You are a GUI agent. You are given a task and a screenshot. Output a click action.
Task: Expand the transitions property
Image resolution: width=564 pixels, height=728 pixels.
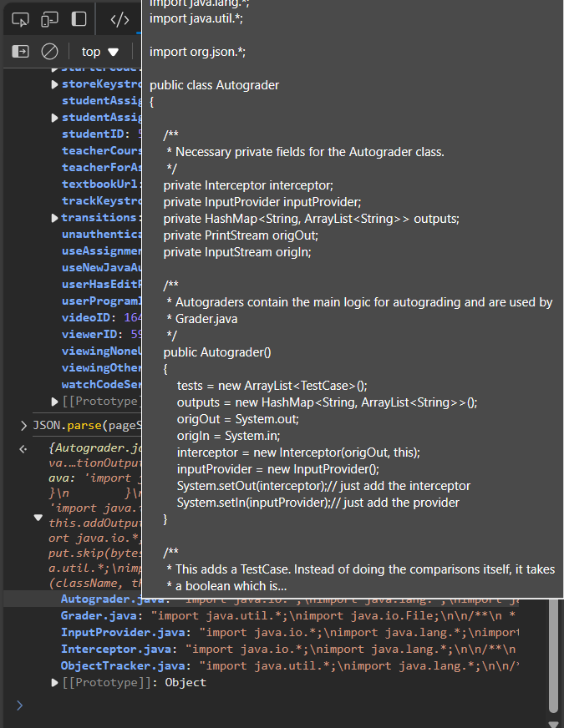(53, 217)
